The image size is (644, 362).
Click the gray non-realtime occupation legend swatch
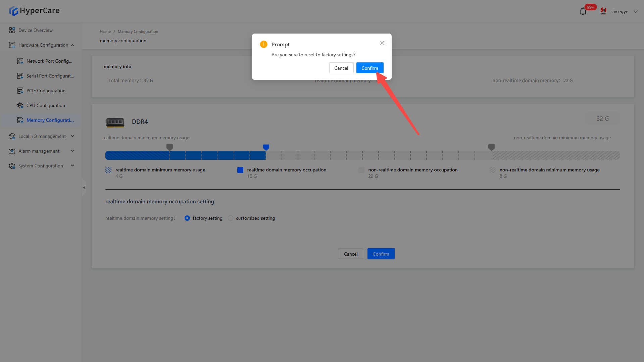[361, 170]
